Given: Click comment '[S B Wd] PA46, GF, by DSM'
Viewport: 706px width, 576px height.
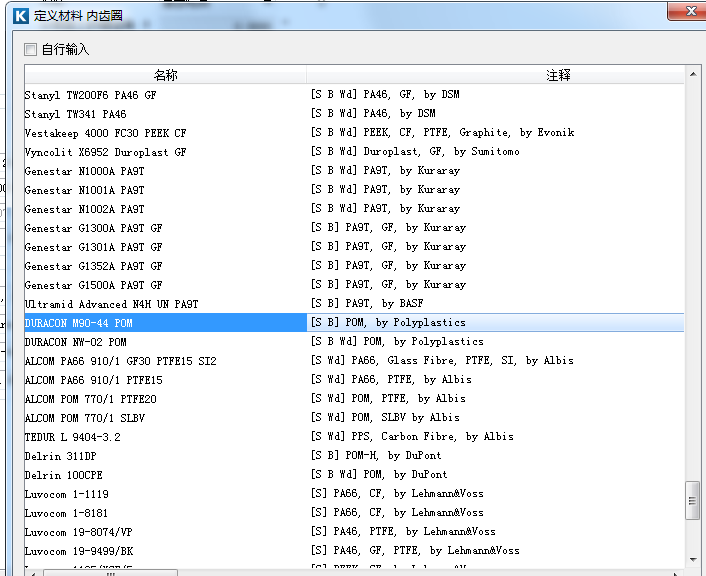Looking at the screenshot, I should tap(385, 94).
